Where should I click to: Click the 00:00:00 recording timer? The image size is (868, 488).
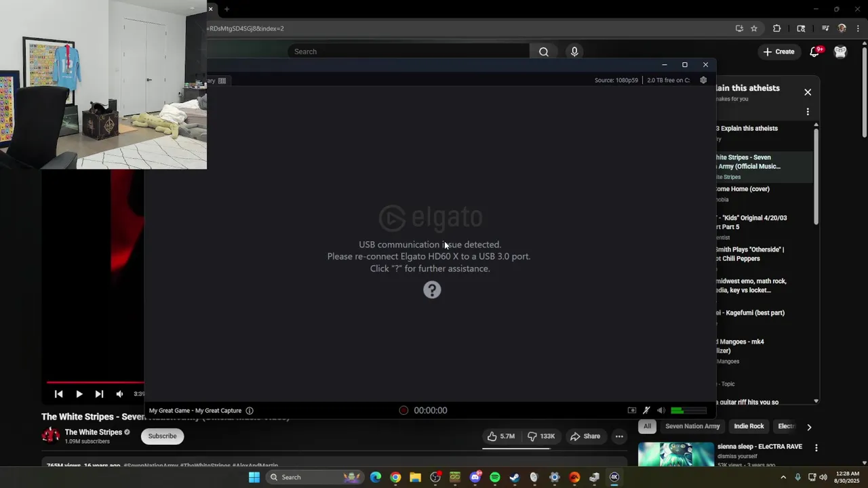tap(431, 410)
